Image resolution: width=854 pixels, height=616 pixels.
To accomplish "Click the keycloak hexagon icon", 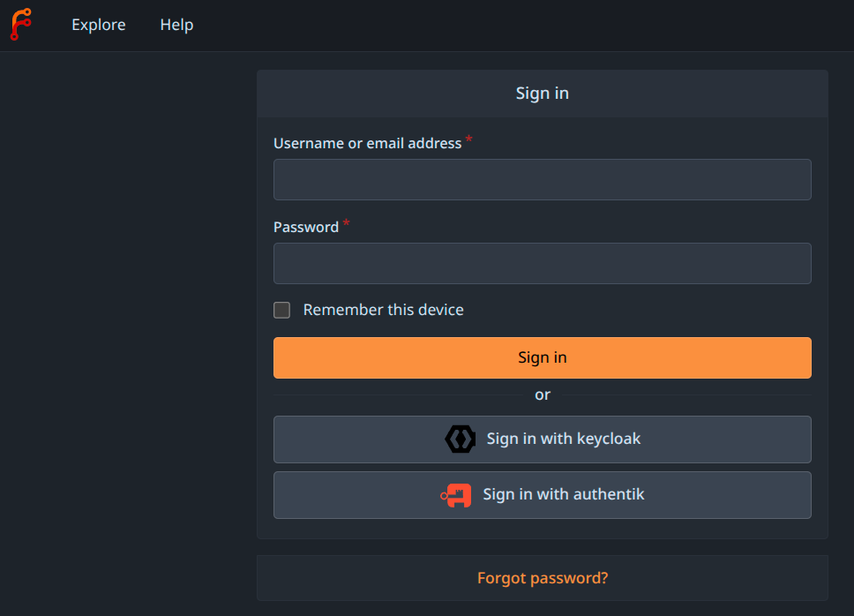I will 461,439.
